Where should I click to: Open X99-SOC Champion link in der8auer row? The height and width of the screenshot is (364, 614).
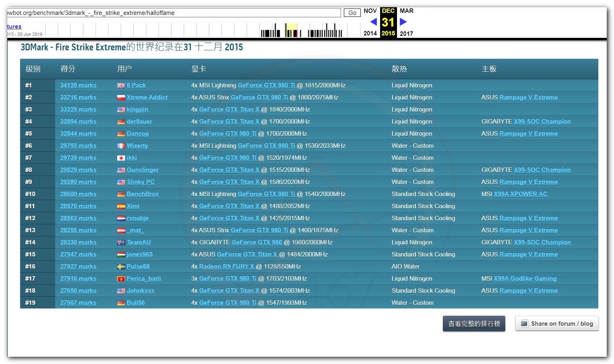click(x=542, y=122)
